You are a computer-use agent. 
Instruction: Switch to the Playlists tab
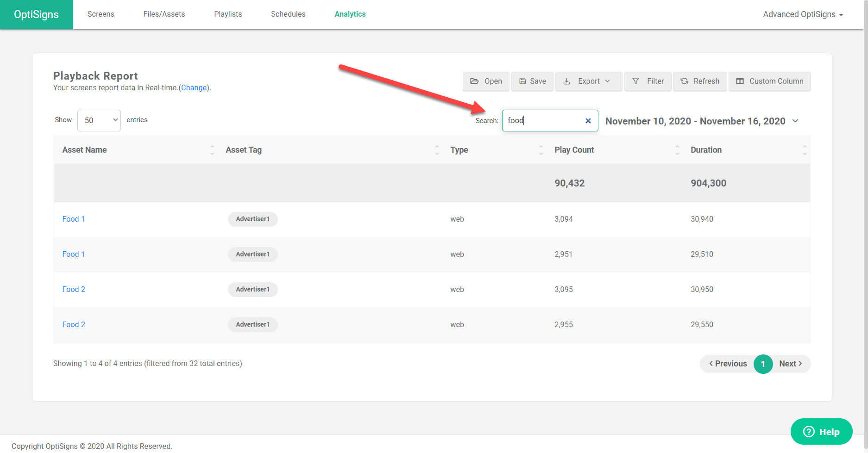(x=228, y=14)
